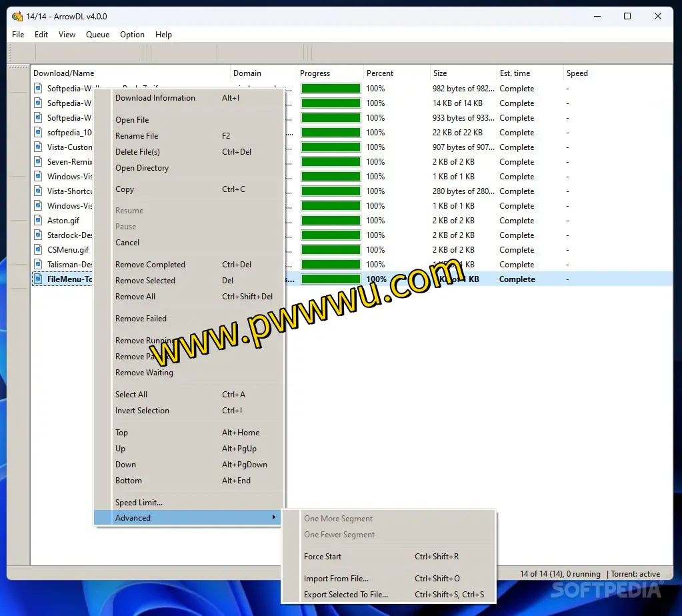This screenshot has width=682, height=616.
Task: Click the file icon beside Stardock-Des download
Action: click(39, 235)
